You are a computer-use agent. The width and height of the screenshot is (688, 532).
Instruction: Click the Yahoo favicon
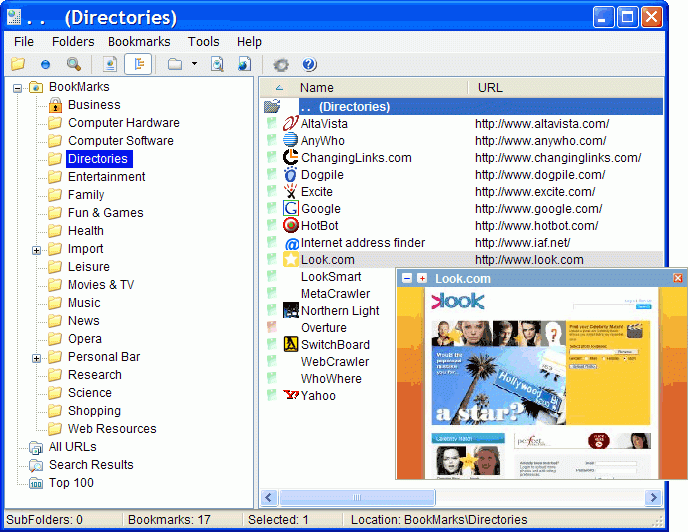pos(290,395)
